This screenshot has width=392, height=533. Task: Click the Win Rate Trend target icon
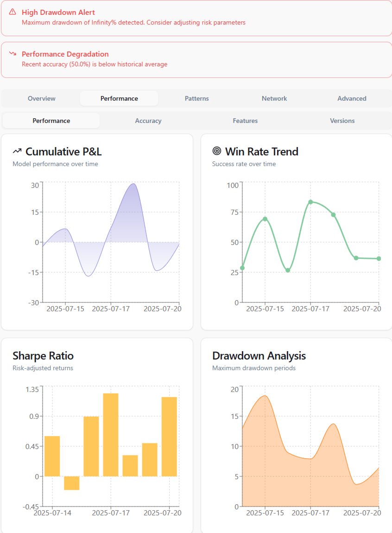[216, 151]
